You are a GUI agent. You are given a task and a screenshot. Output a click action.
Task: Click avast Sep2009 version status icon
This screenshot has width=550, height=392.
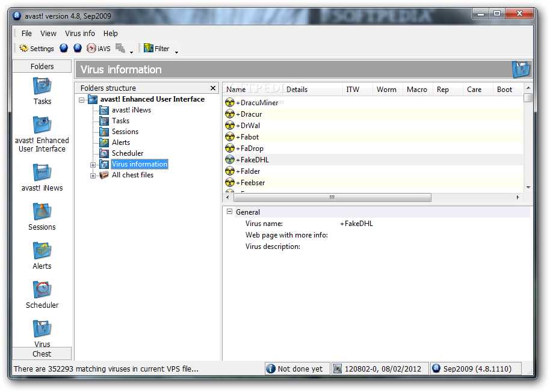(436, 369)
